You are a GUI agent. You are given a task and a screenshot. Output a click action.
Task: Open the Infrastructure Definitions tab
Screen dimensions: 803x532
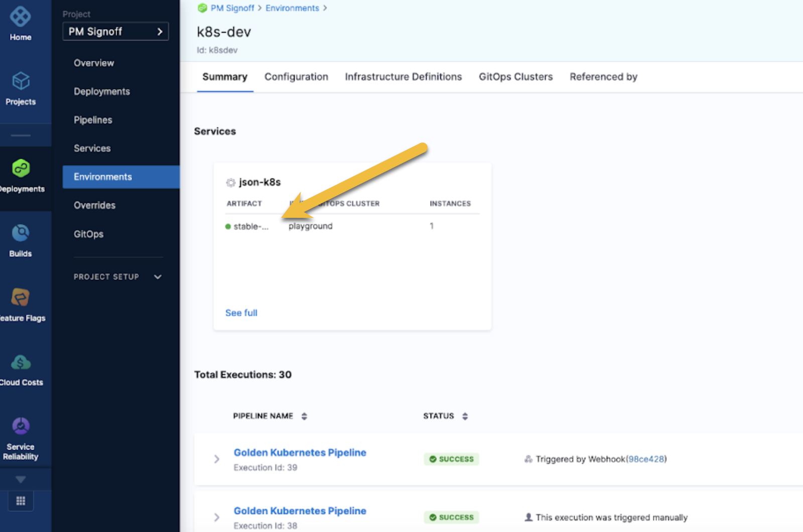pos(403,77)
